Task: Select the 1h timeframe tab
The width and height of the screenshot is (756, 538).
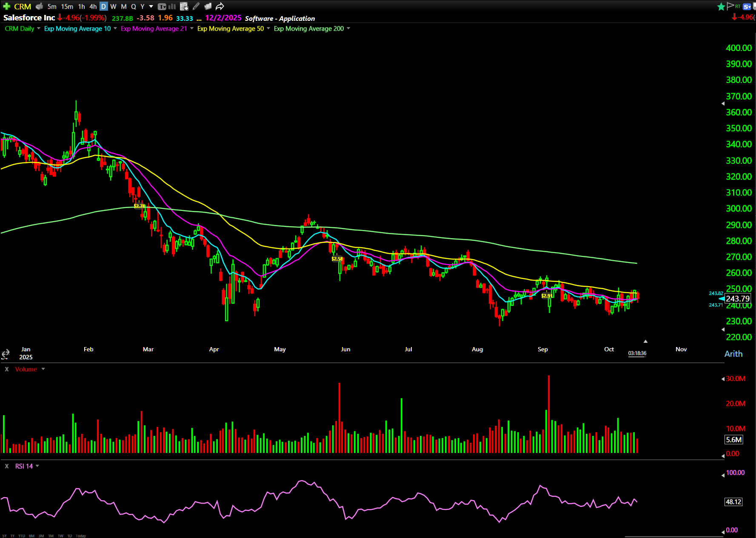Action: [81, 6]
